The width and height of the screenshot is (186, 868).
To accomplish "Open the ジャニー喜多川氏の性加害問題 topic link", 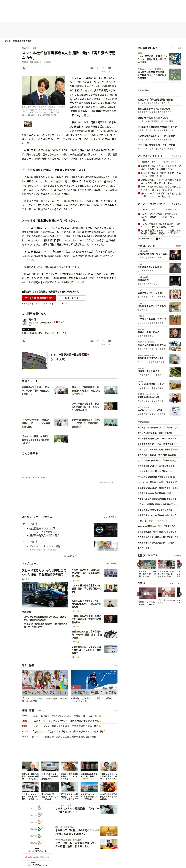I will pos(69,354).
